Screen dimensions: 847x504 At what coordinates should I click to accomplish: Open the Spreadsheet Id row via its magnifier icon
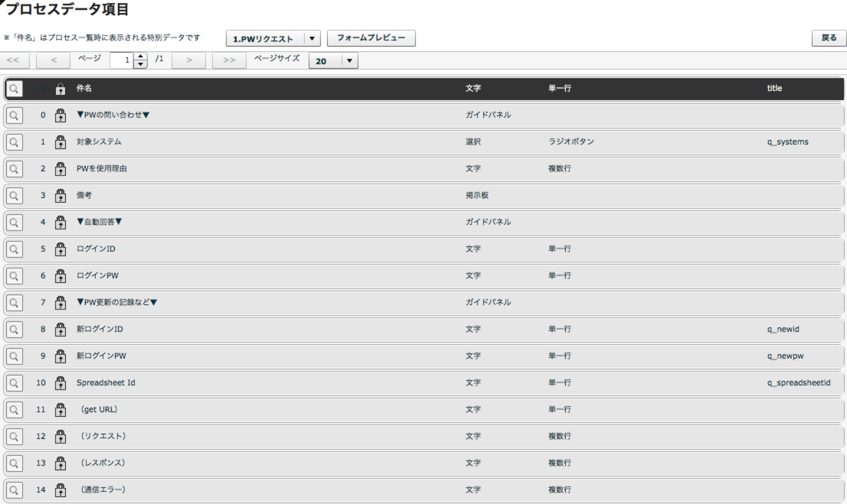click(14, 382)
